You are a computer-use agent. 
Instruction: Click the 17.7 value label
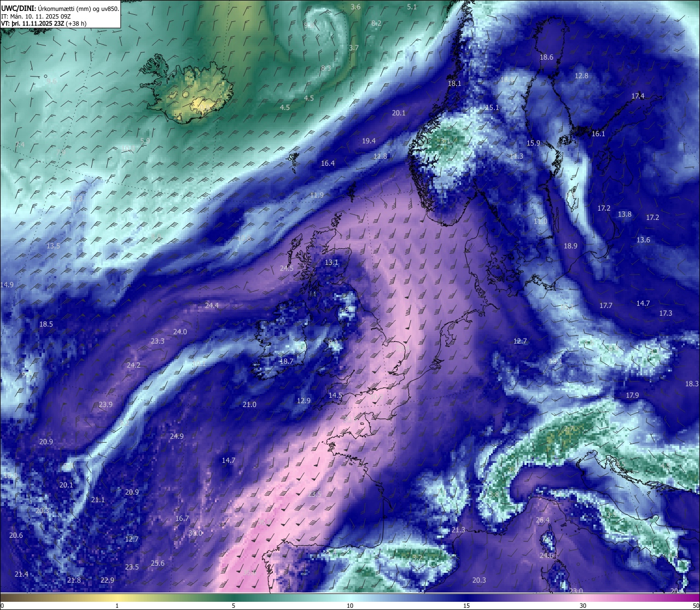[x=606, y=305]
